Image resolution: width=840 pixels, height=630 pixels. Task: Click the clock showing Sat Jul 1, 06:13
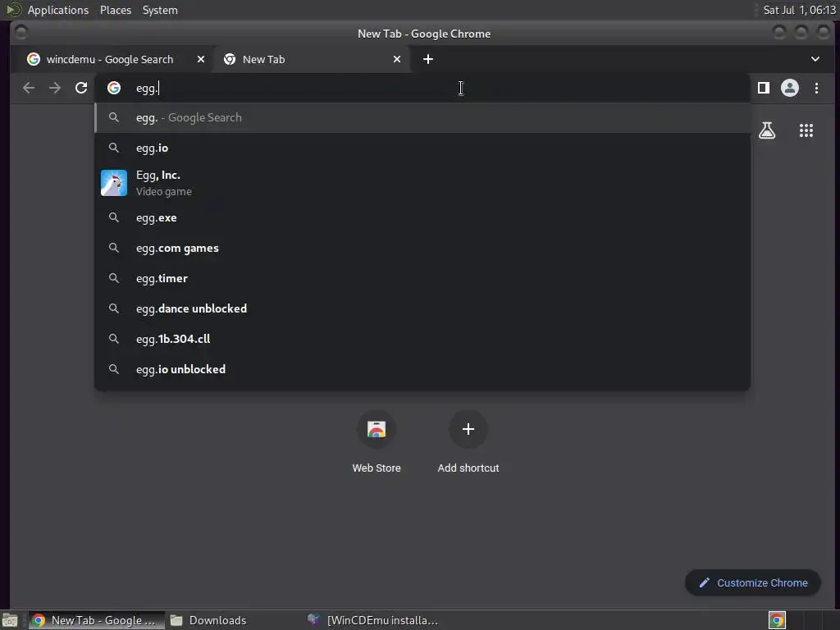tap(799, 10)
